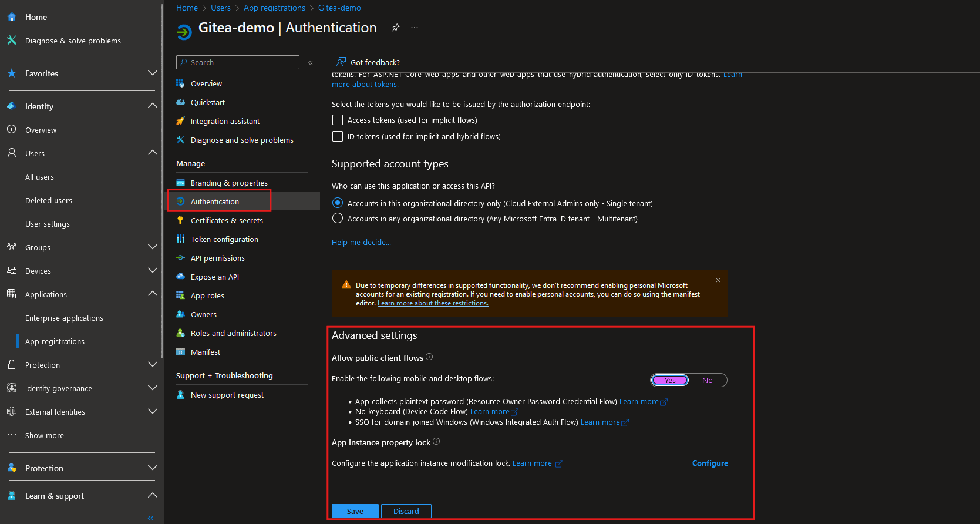The width and height of the screenshot is (980, 524).
Task: Open the more options ellipsis beside title
Action: [x=415, y=28]
